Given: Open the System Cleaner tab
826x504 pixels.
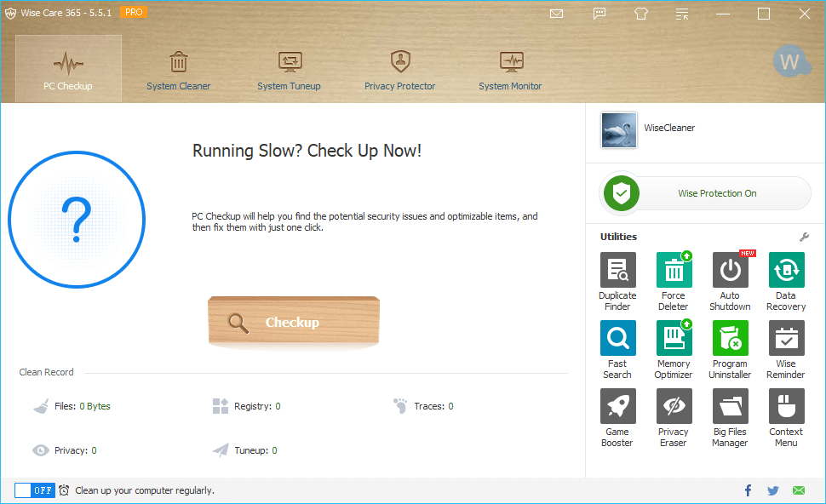Looking at the screenshot, I should tap(179, 72).
